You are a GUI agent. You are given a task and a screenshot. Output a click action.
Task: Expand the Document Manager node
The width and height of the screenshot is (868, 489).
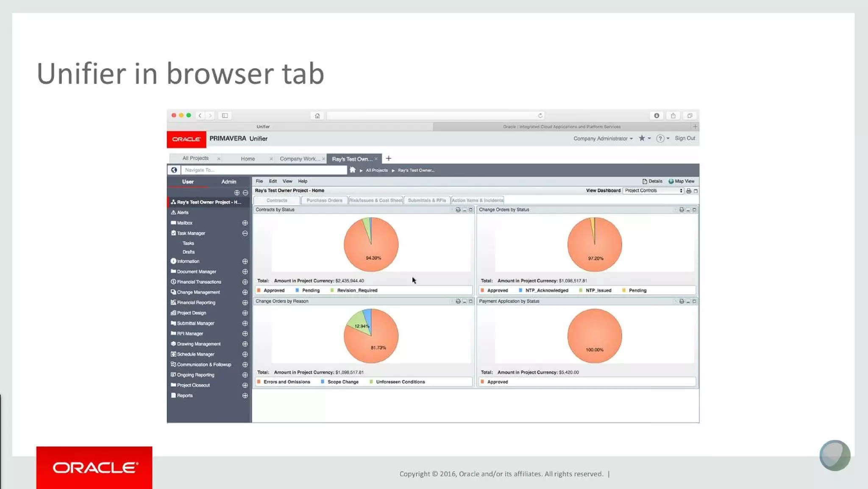point(245,272)
